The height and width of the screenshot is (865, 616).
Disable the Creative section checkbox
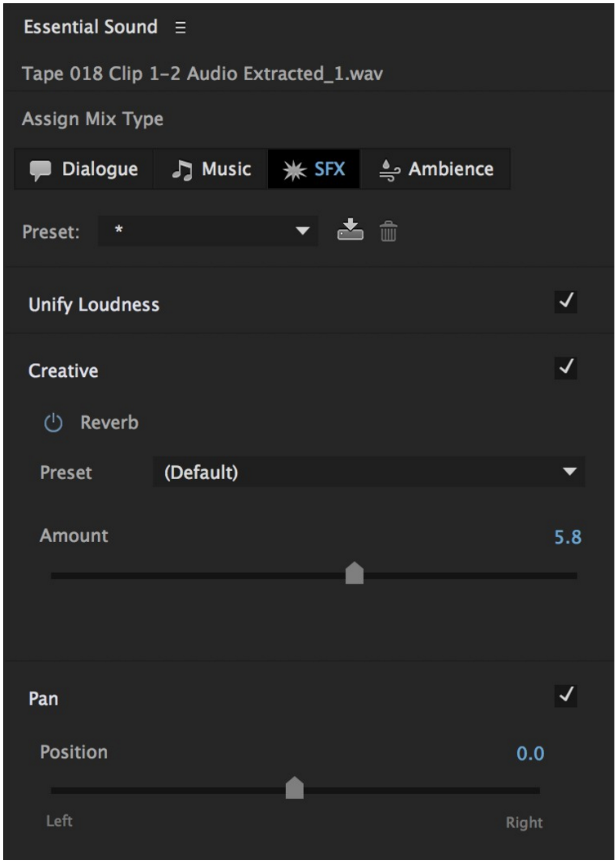[565, 368]
